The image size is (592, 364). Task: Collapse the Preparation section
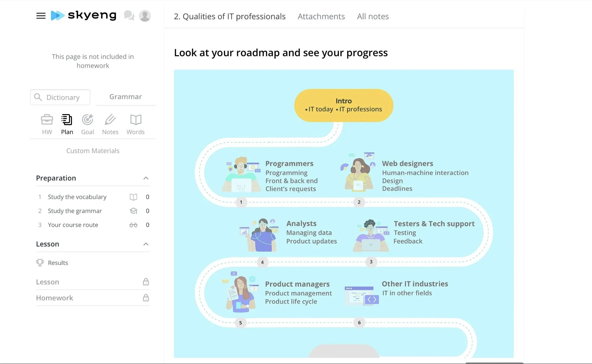click(145, 178)
